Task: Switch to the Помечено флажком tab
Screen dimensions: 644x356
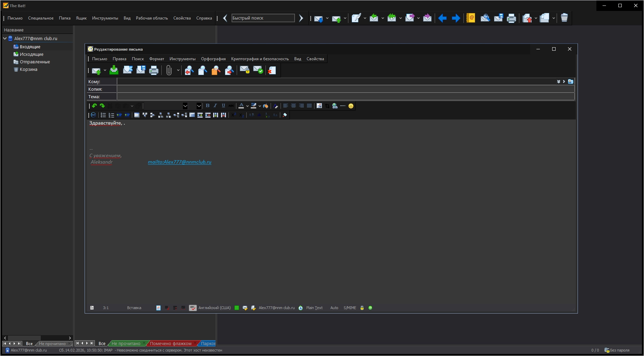Action: (171, 344)
